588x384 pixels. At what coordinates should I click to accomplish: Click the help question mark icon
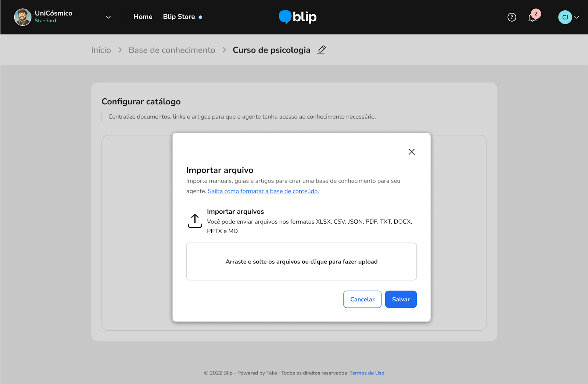tap(512, 17)
